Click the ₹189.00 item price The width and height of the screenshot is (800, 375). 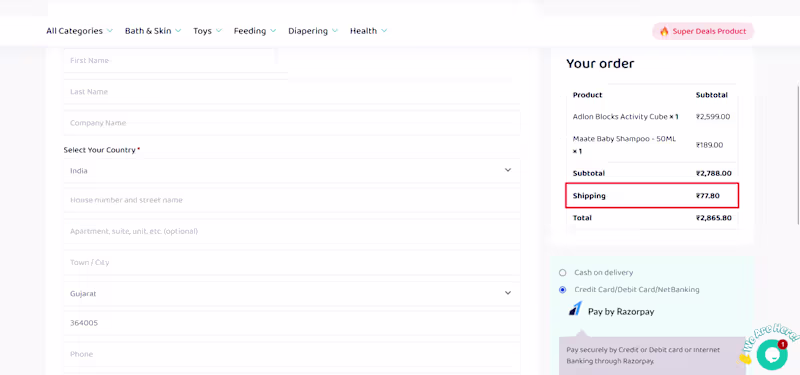tap(709, 145)
